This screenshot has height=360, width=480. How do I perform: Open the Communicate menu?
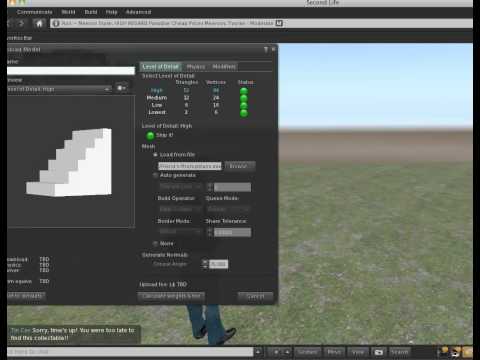35,12
